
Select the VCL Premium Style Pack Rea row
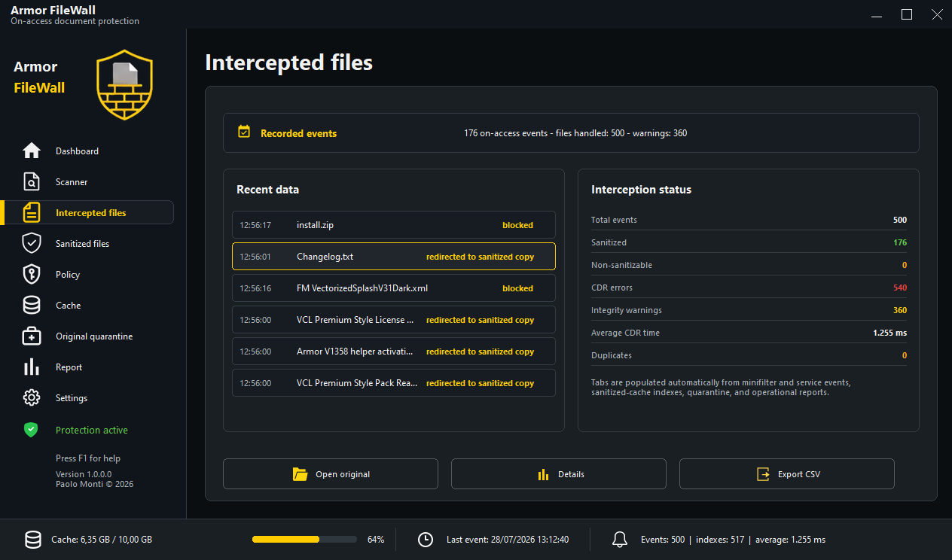394,383
